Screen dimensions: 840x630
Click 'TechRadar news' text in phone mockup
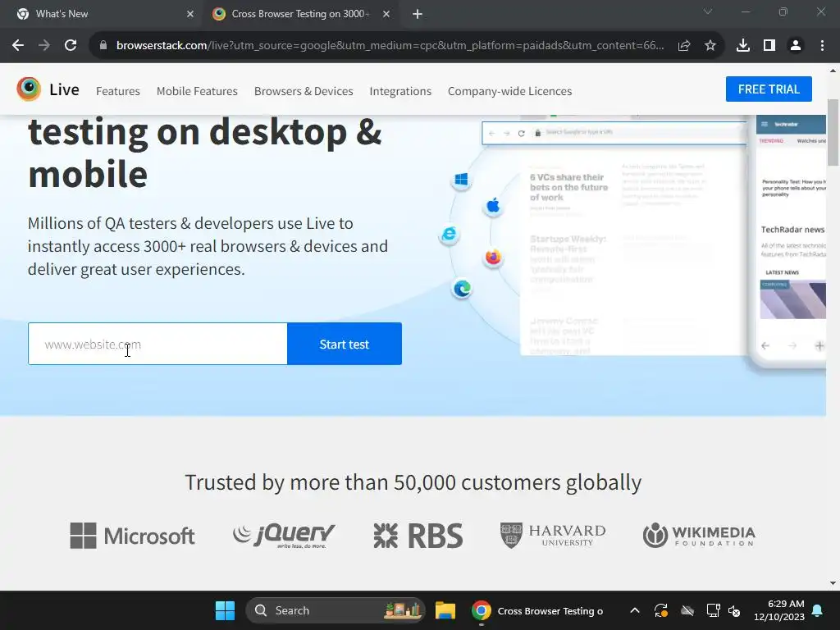tap(793, 230)
